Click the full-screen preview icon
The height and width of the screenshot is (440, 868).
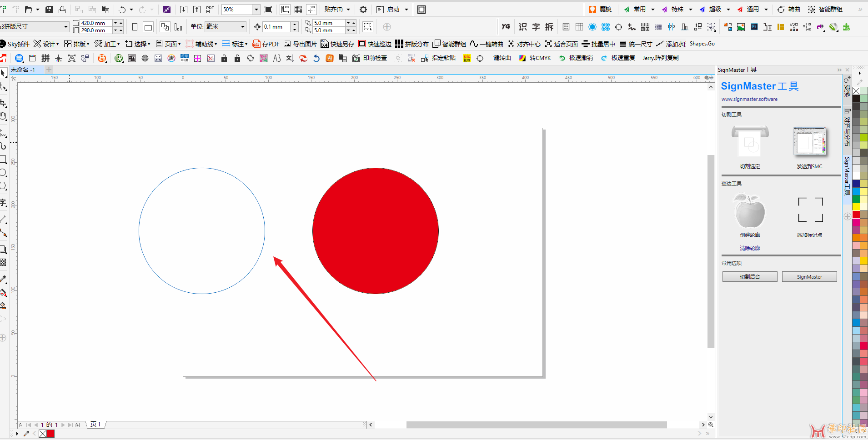(268, 9)
